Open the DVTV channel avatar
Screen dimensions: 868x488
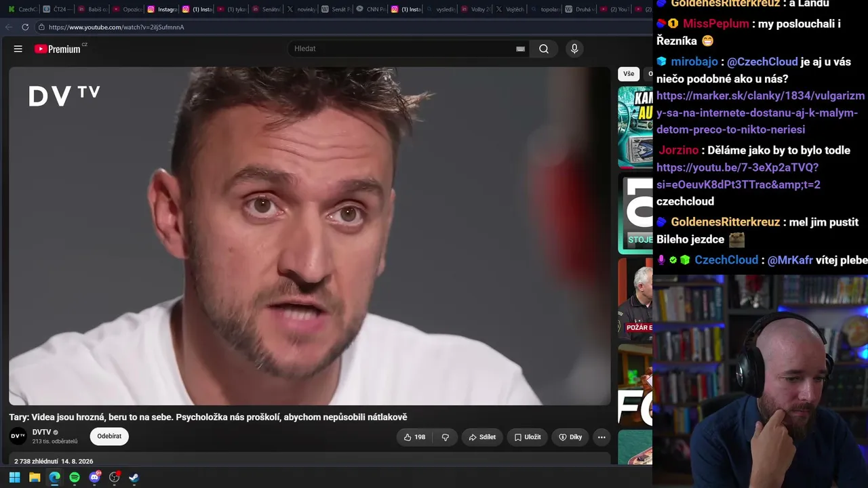18,436
